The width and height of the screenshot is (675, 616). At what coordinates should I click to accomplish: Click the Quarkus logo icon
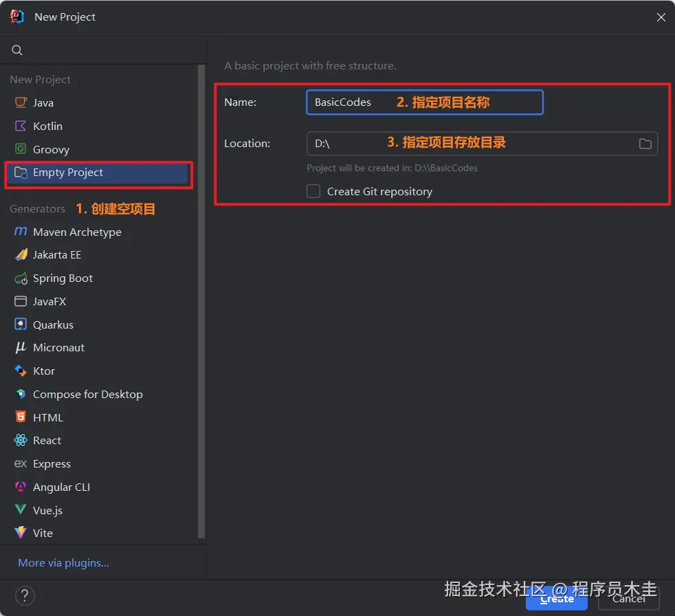tap(21, 324)
